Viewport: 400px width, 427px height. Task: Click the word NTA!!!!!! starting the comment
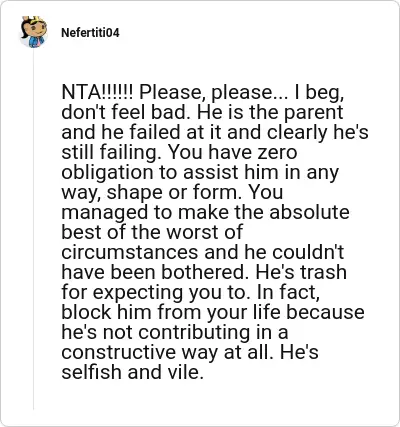pos(97,92)
